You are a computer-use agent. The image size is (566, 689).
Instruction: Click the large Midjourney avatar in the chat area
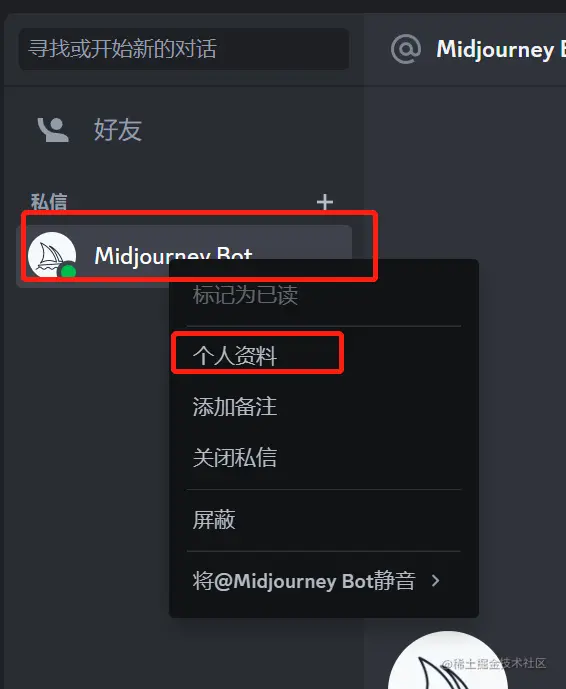click(447, 660)
